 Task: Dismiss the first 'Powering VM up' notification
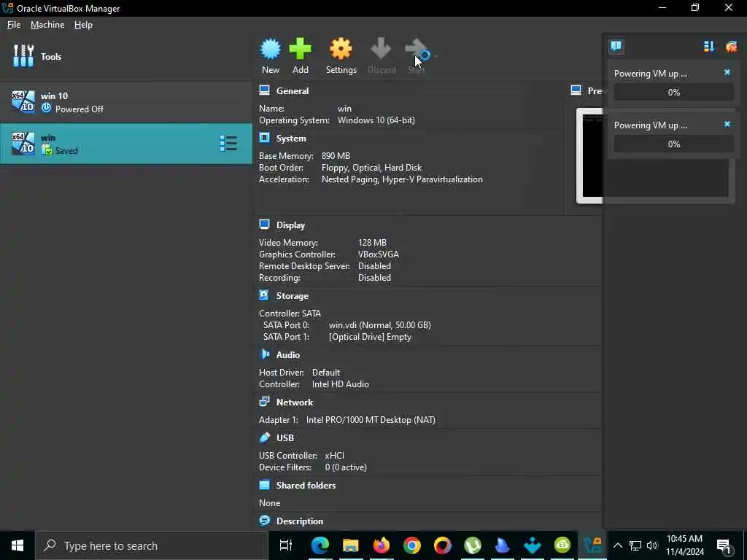[x=727, y=72]
